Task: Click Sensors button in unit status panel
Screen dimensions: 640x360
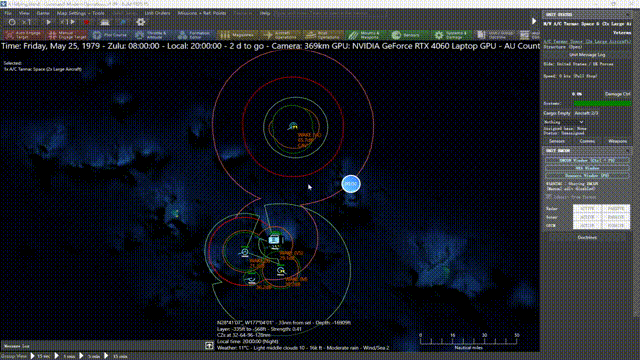Action: click(557, 141)
